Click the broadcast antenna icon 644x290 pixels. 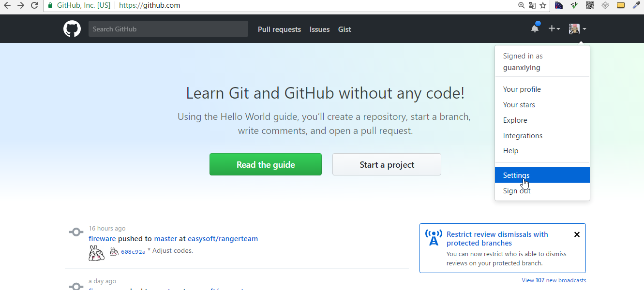tap(434, 238)
